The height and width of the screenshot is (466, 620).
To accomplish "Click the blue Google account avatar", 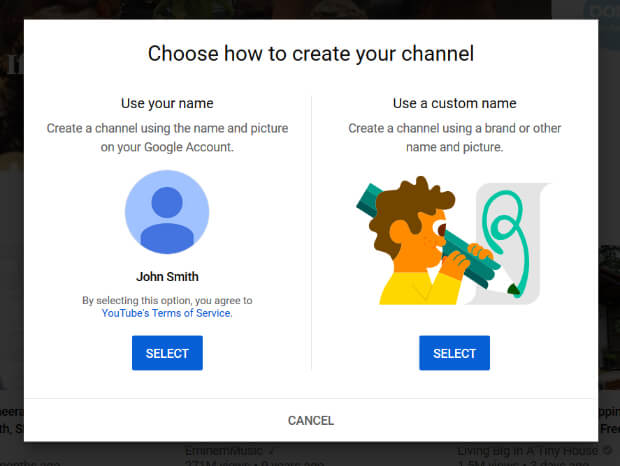I will point(167,212).
